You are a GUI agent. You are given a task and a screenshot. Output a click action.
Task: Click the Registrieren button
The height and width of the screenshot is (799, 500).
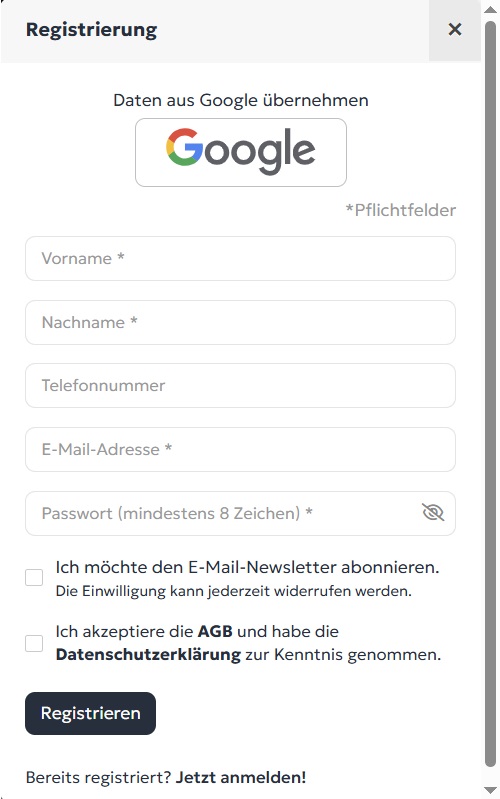pos(90,713)
